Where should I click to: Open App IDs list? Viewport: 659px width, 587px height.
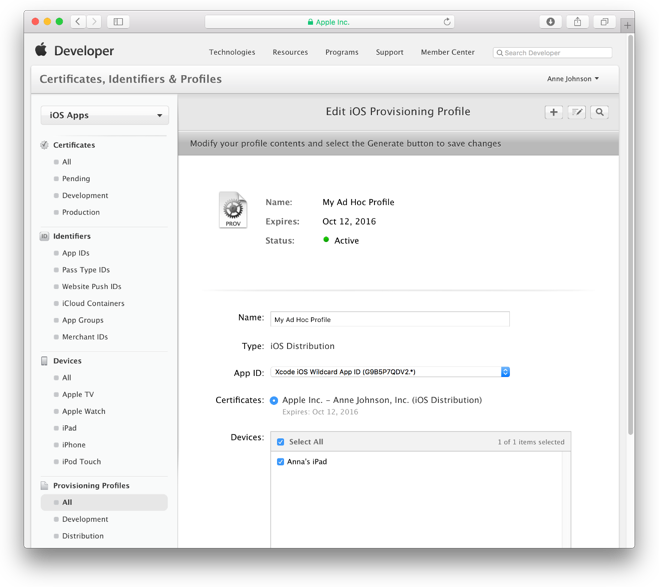pyautogui.click(x=76, y=253)
